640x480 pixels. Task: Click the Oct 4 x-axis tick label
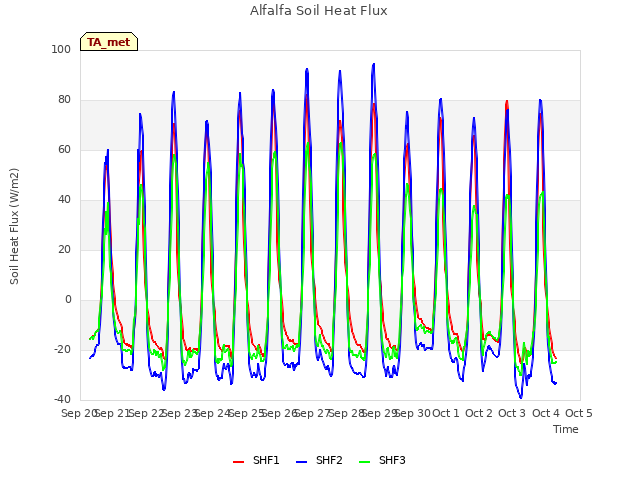546,413
